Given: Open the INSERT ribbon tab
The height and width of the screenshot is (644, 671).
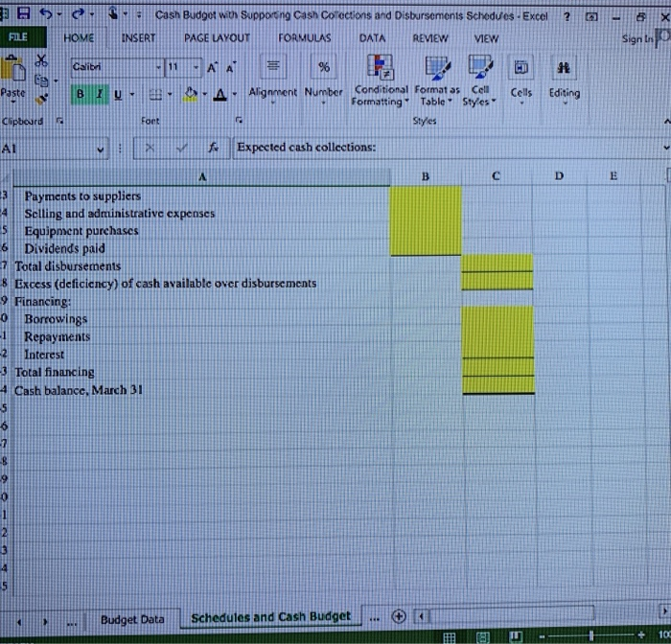Looking at the screenshot, I should pos(138,38).
